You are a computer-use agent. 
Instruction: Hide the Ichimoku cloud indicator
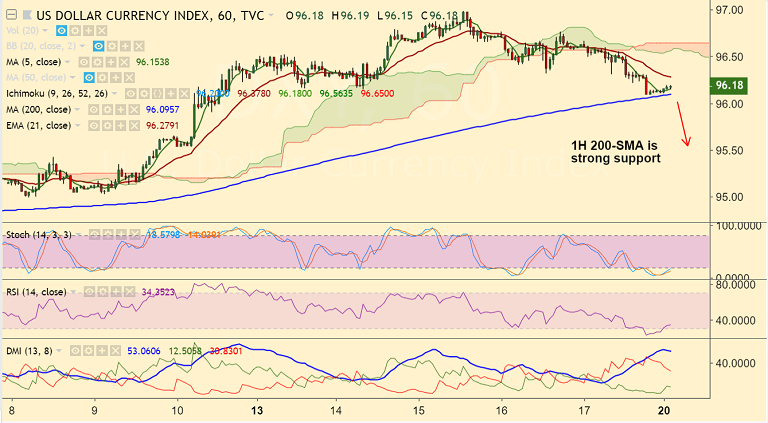[131, 94]
